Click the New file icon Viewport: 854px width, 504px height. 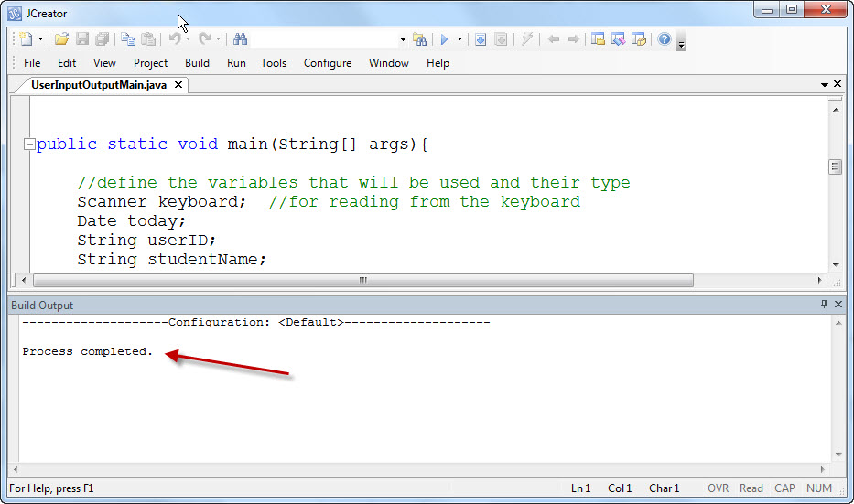(x=25, y=39)
